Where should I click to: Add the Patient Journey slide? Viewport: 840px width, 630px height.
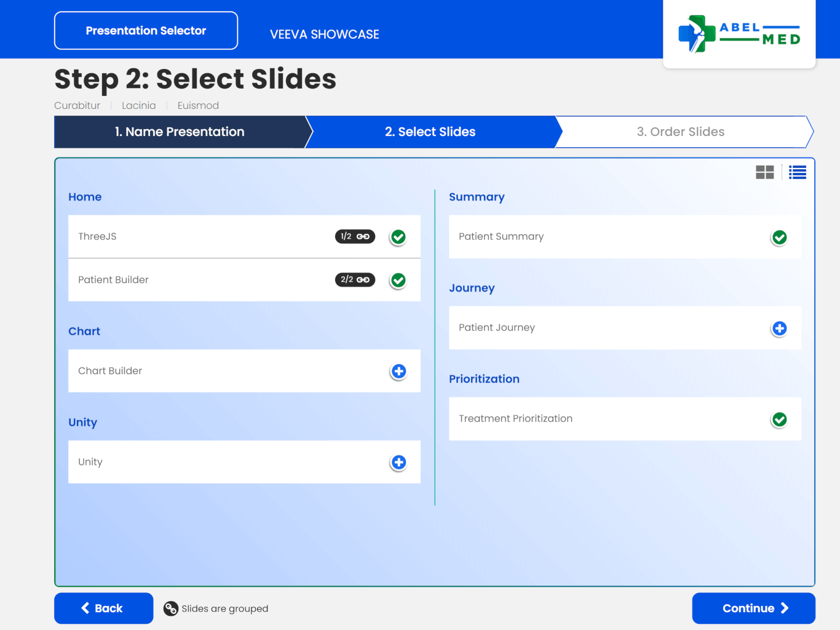point(779,329)
